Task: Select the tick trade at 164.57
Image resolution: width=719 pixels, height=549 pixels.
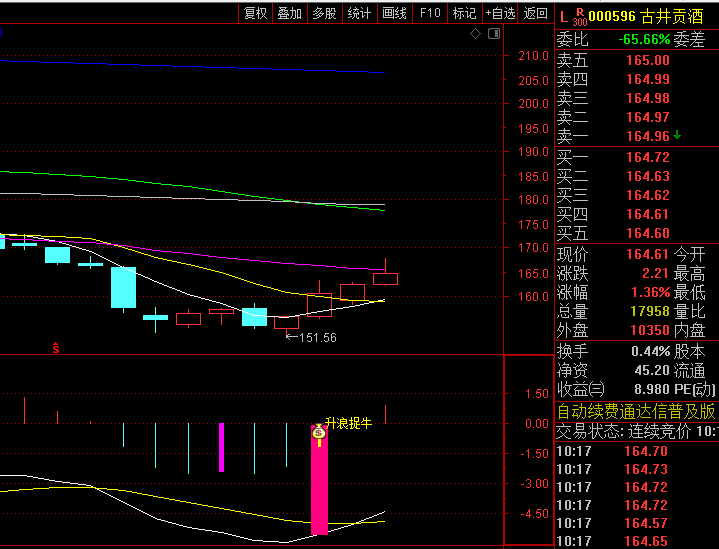Action: point(646,523)
